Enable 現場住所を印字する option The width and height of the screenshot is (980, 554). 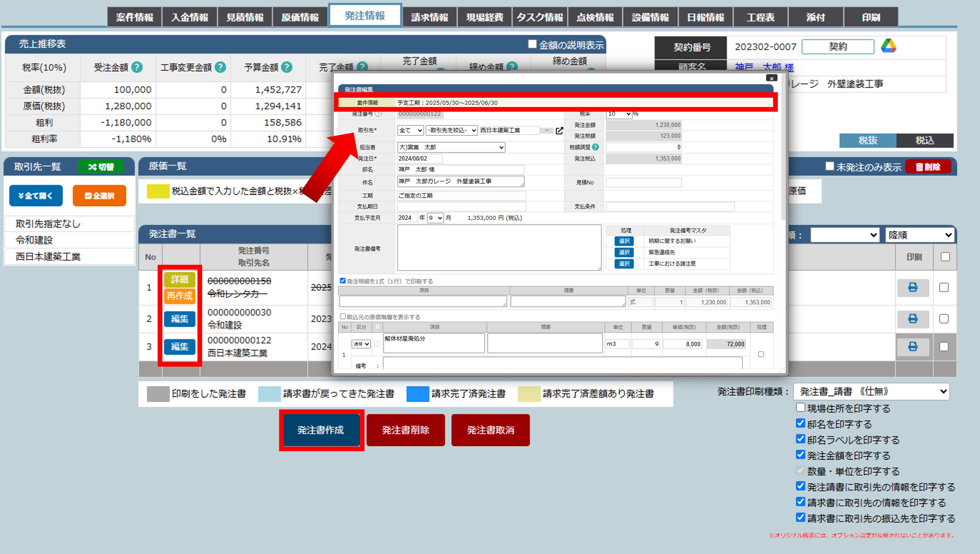[800, 408]
